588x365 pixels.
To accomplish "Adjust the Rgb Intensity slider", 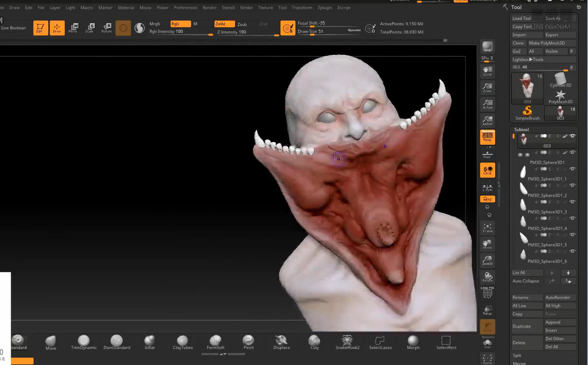I will coord(181,32).
